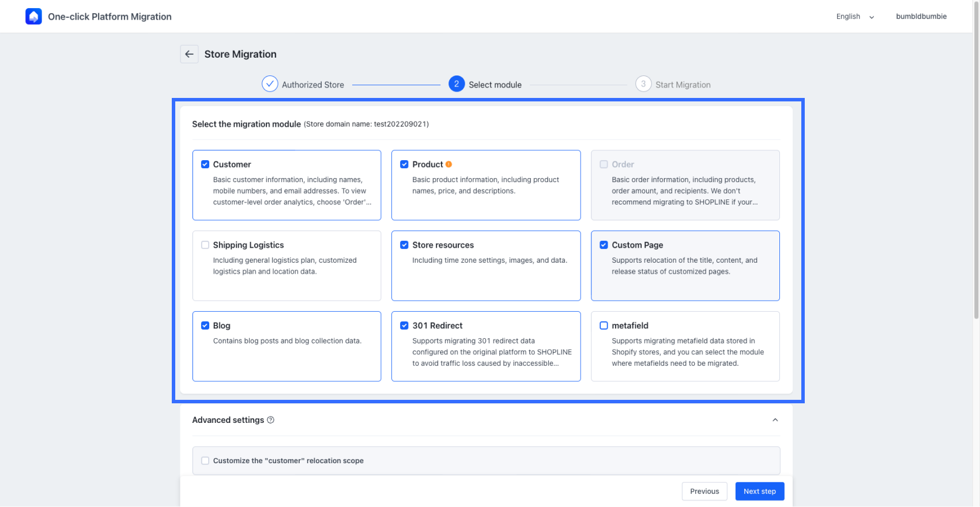The width and height of the screenshot is (980, 507).
Task: Click the step 2 Select module circle
Action: pyautogui.click(x=457, y=84)
